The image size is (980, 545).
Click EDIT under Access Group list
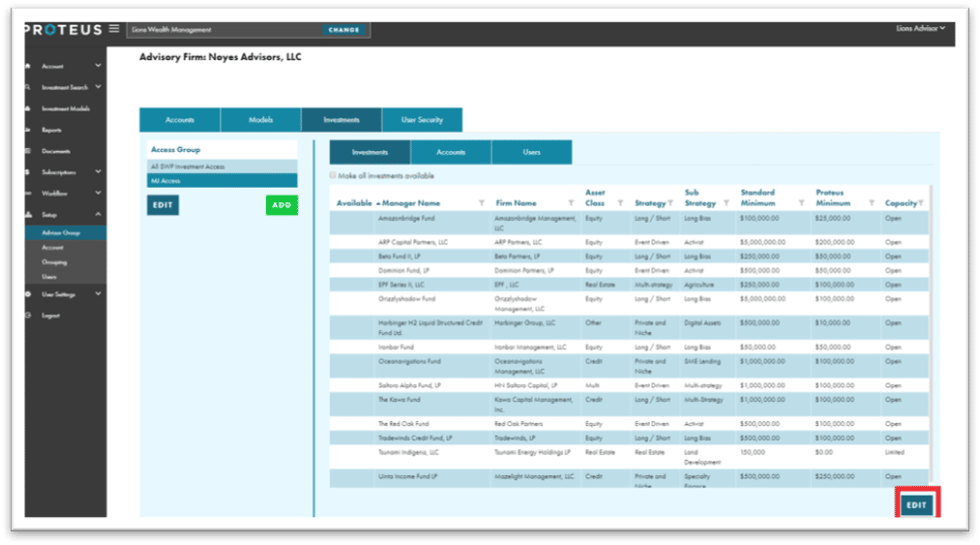[x=163, y=204]
